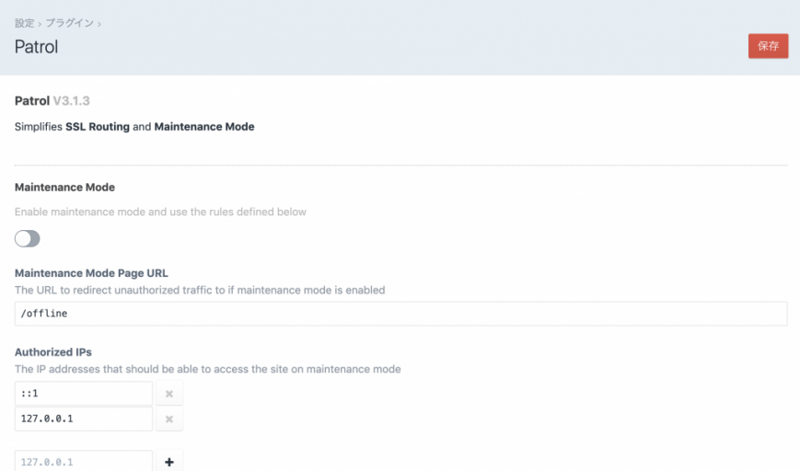Image resolution: width=800 pixels, height=471 pixels.
Task: Go to 設定 in the breadcrumb
Action: (x=24, y=22)
